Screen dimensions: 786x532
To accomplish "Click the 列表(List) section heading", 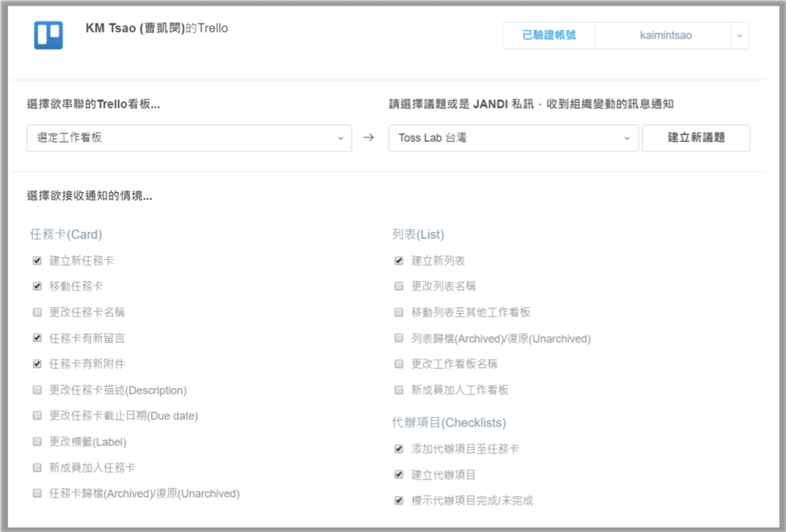I will (x=418, y=234).
